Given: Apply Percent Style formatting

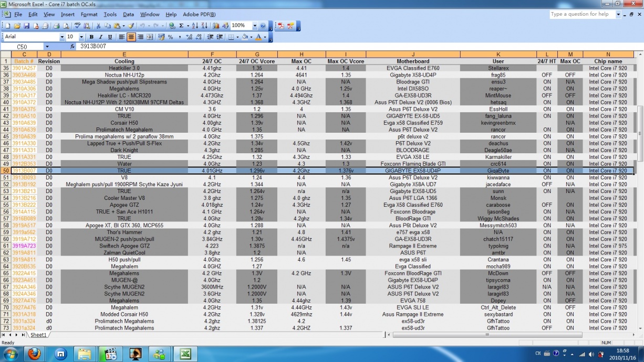Looking at the screenshot, I should pyautogui.click(x=171, y=37).
